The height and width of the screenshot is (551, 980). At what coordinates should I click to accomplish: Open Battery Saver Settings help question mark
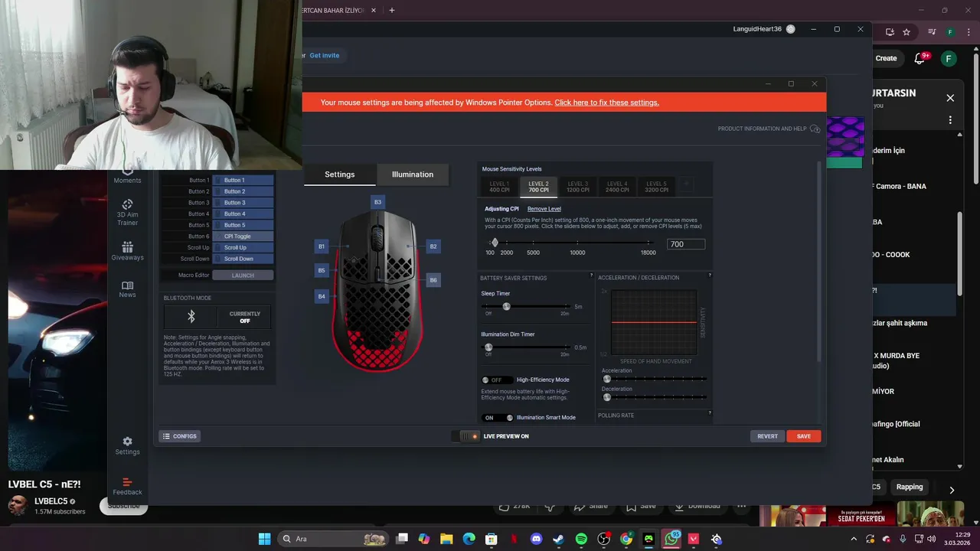591,275
